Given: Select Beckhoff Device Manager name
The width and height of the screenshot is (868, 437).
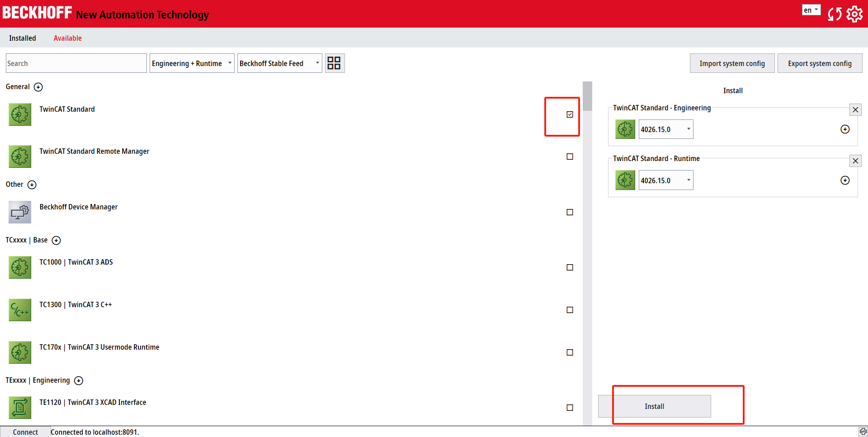Looking at the screenshot, I should pyautogui.click(x=78, y=207).
